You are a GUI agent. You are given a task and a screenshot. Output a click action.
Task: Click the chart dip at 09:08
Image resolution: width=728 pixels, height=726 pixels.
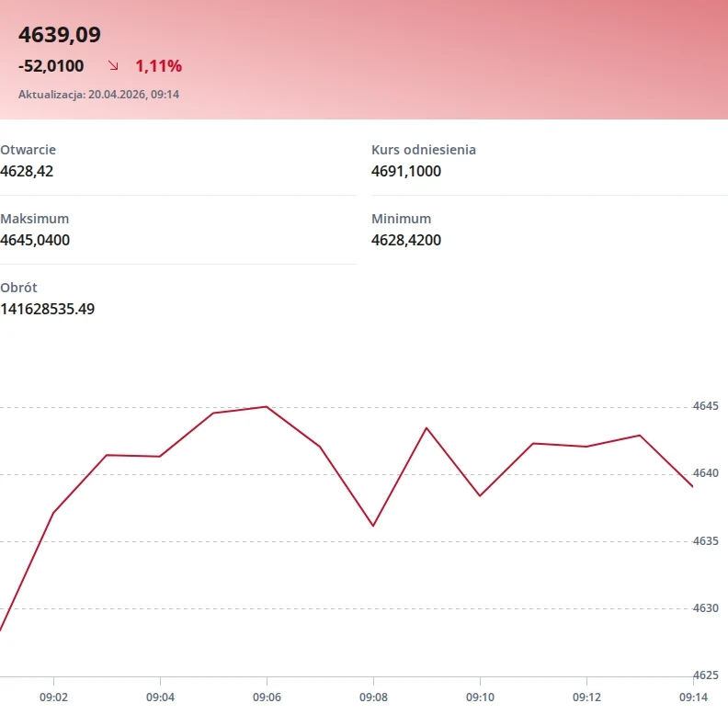(x=373, y=526)
